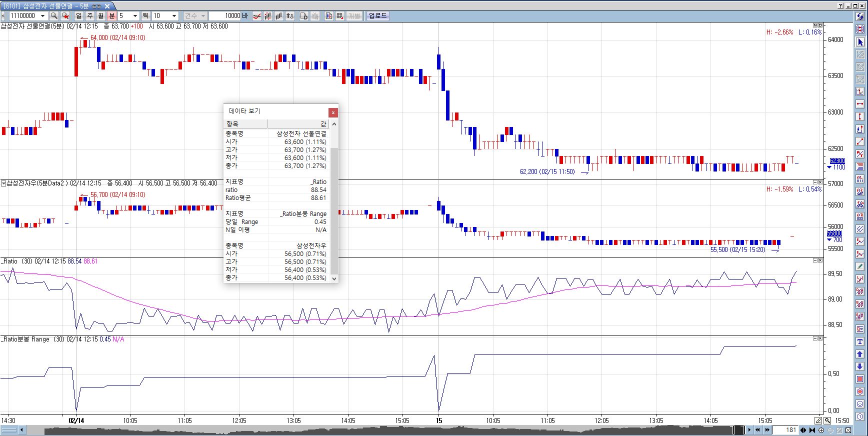
Task: Switch chart to 일 (daily) period
Action: [78, 16]
